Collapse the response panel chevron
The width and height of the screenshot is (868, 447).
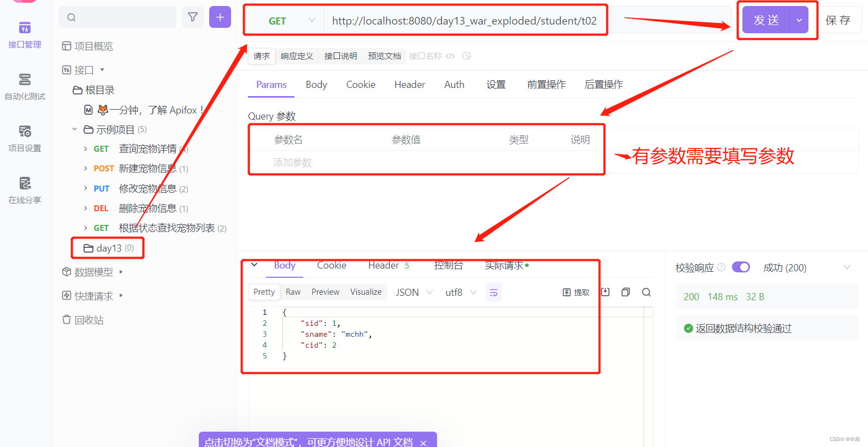255,265
